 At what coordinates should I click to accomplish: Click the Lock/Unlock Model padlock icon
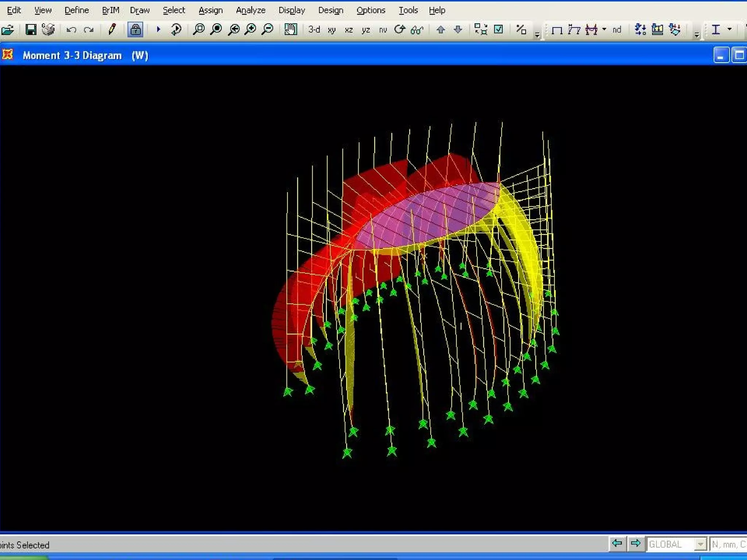pyautogui.click(x=135, y=30)
